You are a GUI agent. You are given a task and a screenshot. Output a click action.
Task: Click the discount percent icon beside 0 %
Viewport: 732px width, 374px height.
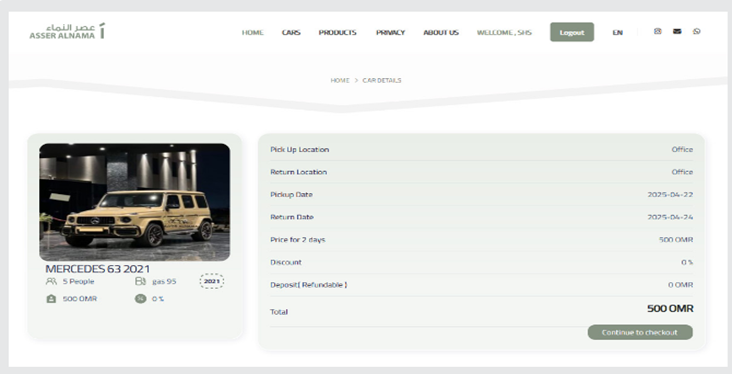point(141,299)
